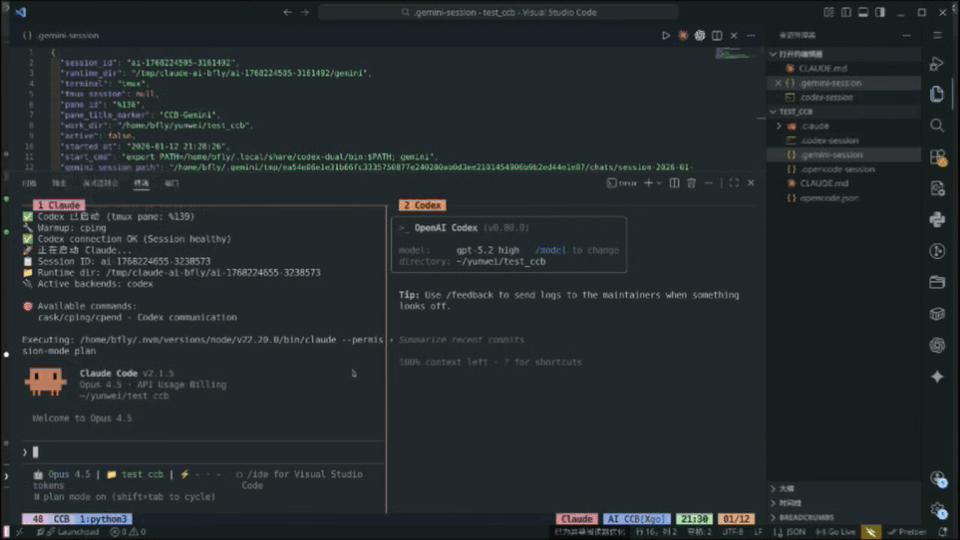This screenshot has height=540, width=960.
Task: Click Launchpad in status bar
Action: point(69,532)
